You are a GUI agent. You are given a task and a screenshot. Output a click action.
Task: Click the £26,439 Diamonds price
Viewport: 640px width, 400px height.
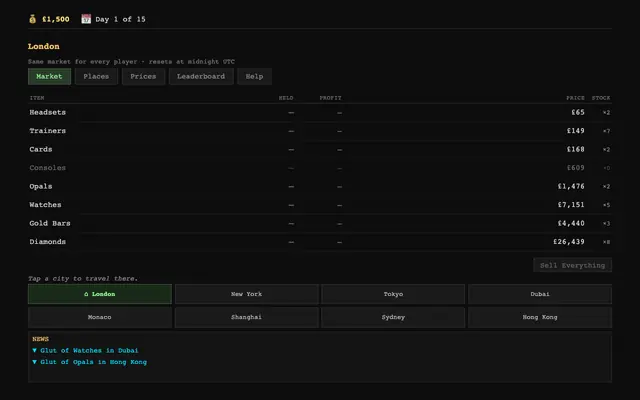coord(569,242)
